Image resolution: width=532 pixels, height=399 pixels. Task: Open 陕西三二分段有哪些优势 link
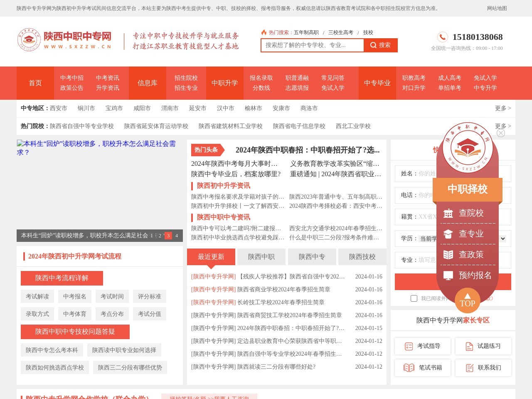130,367
